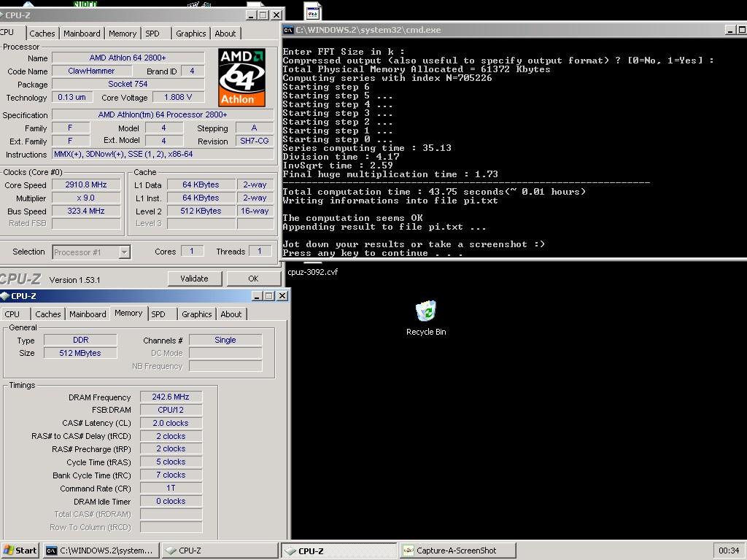Select Memory tab in upper CPU-Z window
This screenshot has height=560, width=747.
pos(123,34)
